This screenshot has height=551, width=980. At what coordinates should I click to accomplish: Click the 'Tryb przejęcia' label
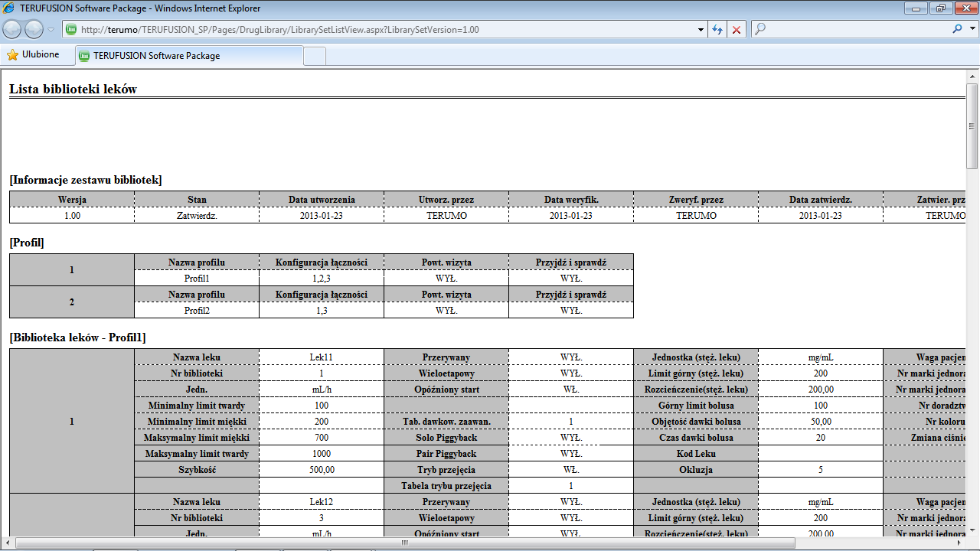[446, 470]
